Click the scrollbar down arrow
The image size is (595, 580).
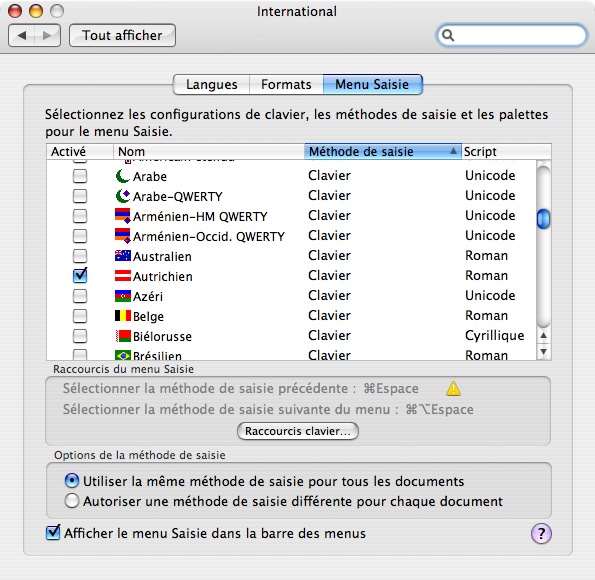click(543, 351)
